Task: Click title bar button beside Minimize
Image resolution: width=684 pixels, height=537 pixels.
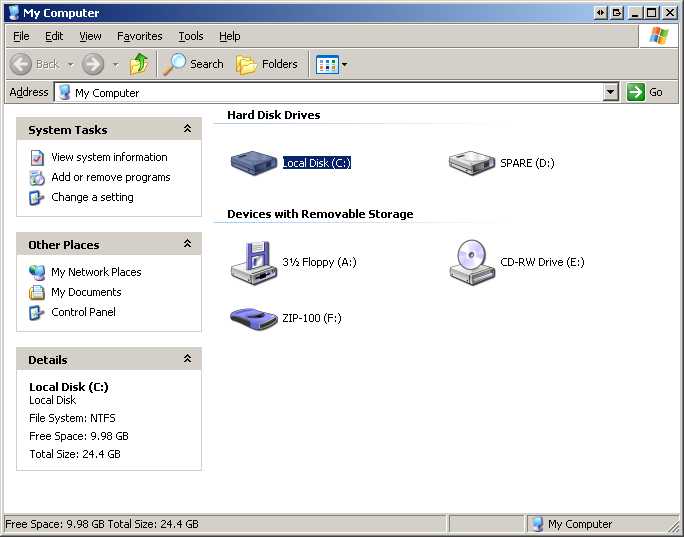Action: [x=617, y=13]
